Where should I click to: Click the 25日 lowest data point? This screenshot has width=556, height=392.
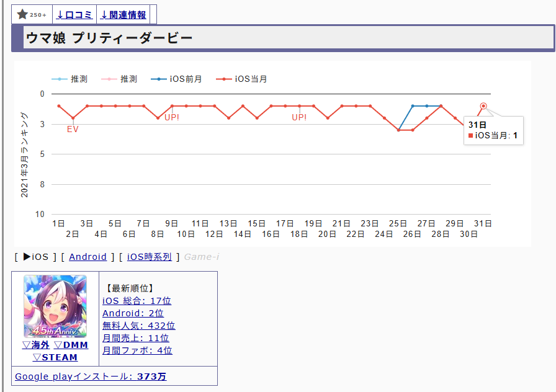[x=398, y=130]
